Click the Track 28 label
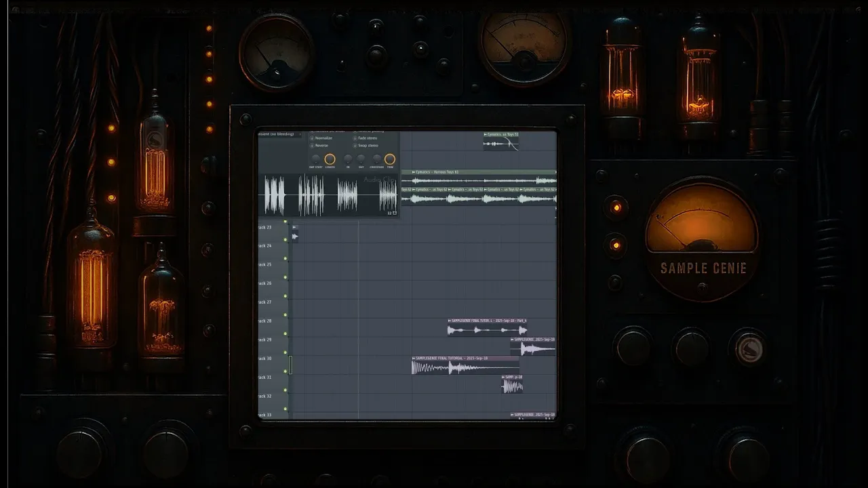The height and width of the screenshot is (488, 868). 264,321
